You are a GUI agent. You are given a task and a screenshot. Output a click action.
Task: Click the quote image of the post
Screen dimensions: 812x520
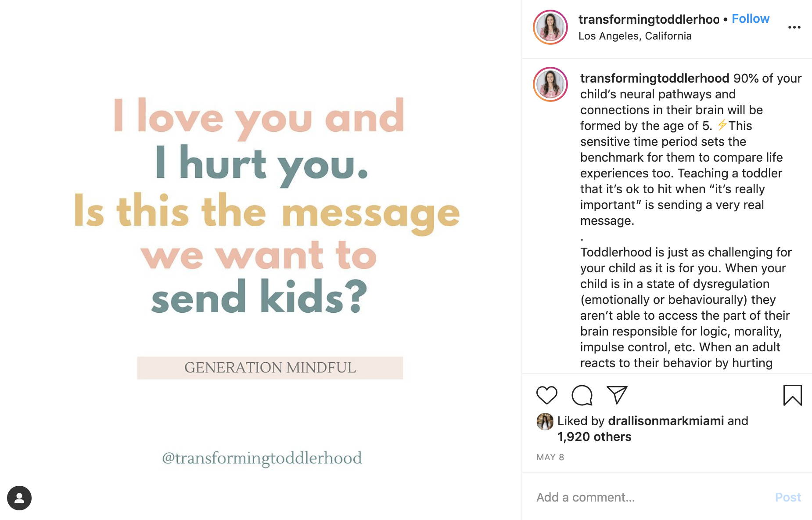pyautogui.click(x=261, y=260)
